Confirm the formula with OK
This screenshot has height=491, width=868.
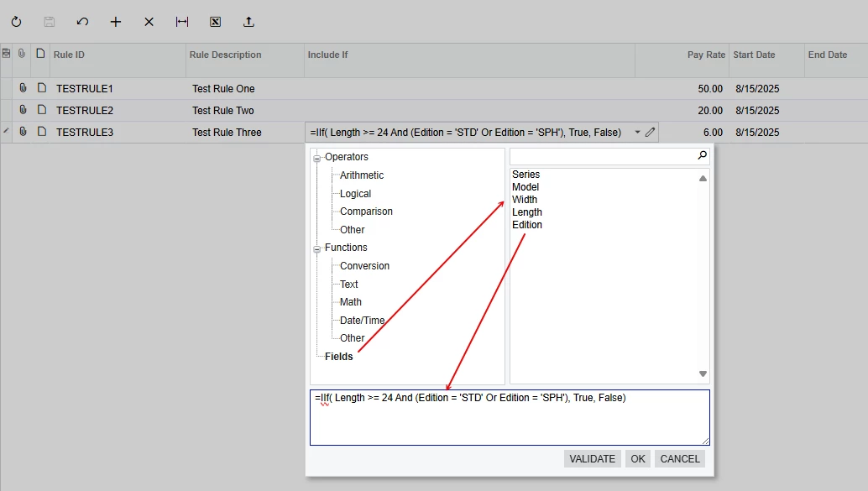pos(637,458)
